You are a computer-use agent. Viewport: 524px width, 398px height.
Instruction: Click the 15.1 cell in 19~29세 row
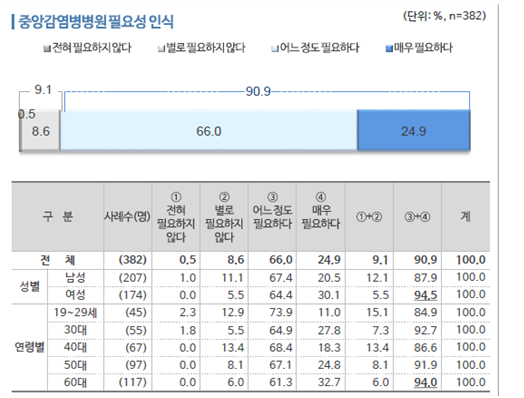(377, 312)
